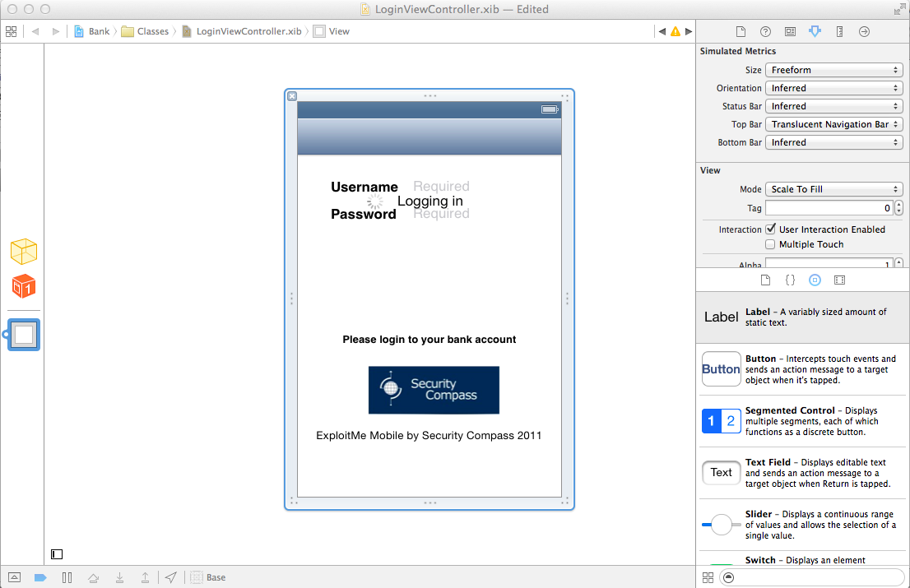
Task: Click the yellow issue warning icon
Action: [676, 31]
